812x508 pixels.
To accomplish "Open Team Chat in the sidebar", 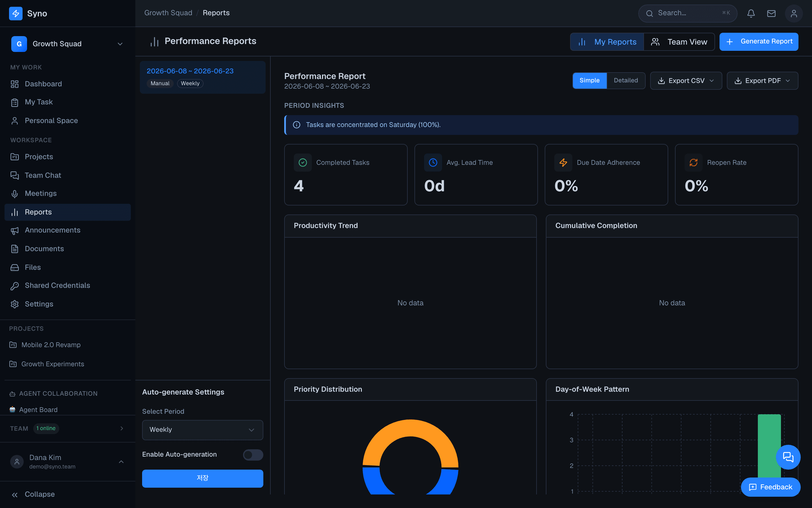I will click(x=68, y=175).
